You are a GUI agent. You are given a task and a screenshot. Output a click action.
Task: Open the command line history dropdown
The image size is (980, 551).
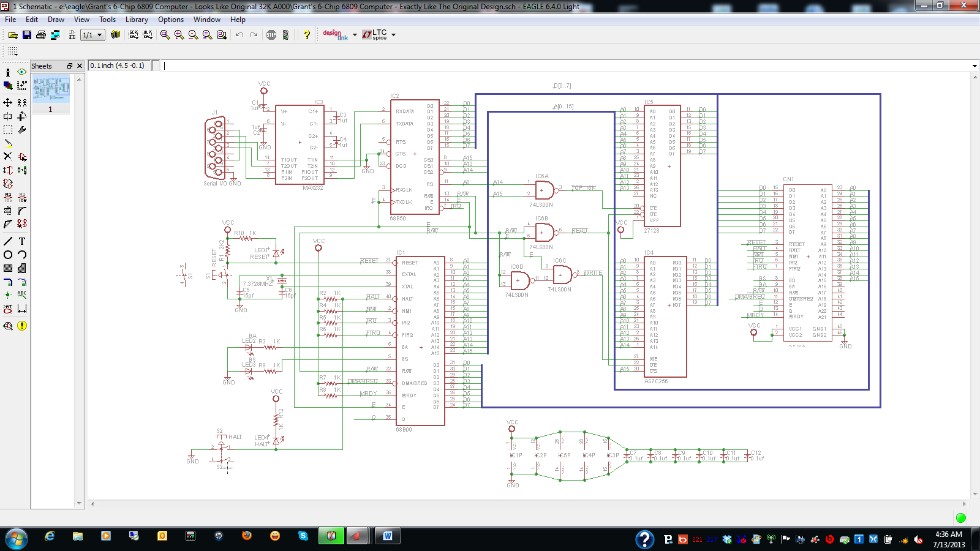click(974, 66)
